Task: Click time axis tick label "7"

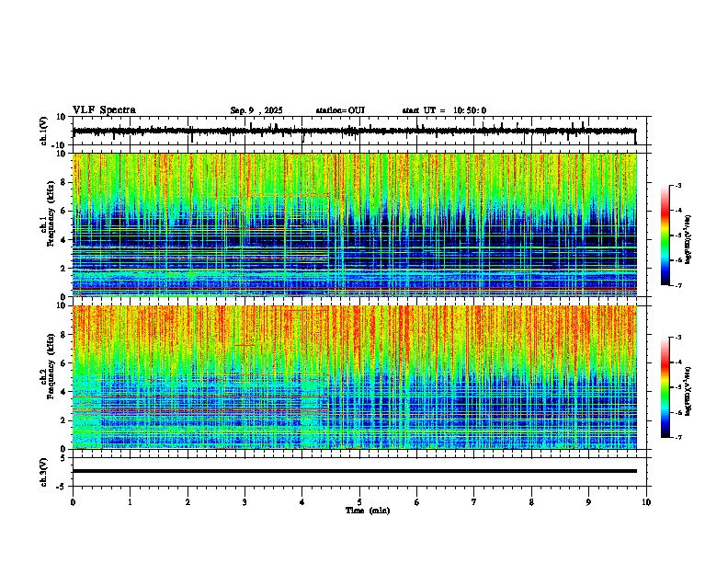Action: click(474, 502)
